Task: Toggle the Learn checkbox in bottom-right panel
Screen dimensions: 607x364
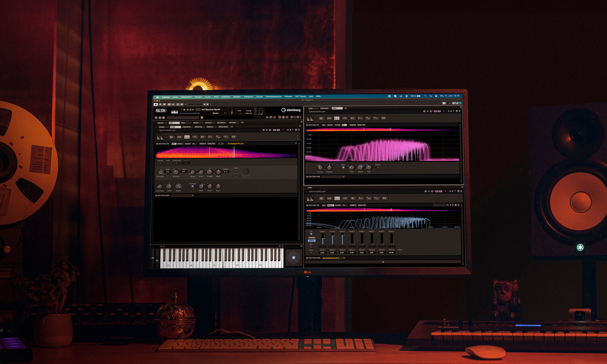Action: coord(400,252)
